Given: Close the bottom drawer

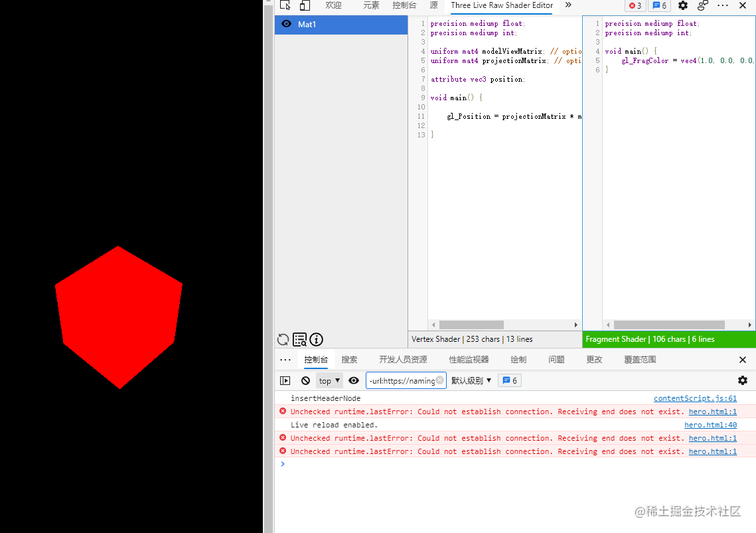Looking at the screenshot, I should 743,360.
